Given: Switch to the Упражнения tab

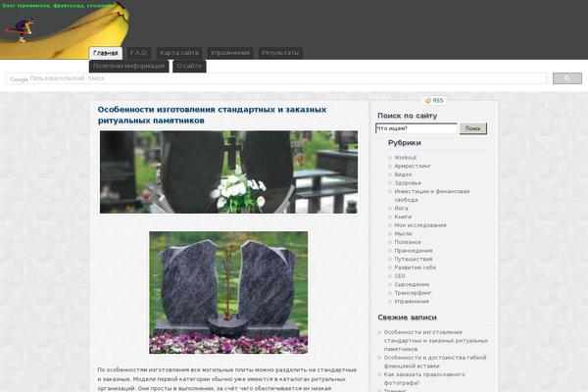Looking at the screenshot, I should (x=230, y=53).
